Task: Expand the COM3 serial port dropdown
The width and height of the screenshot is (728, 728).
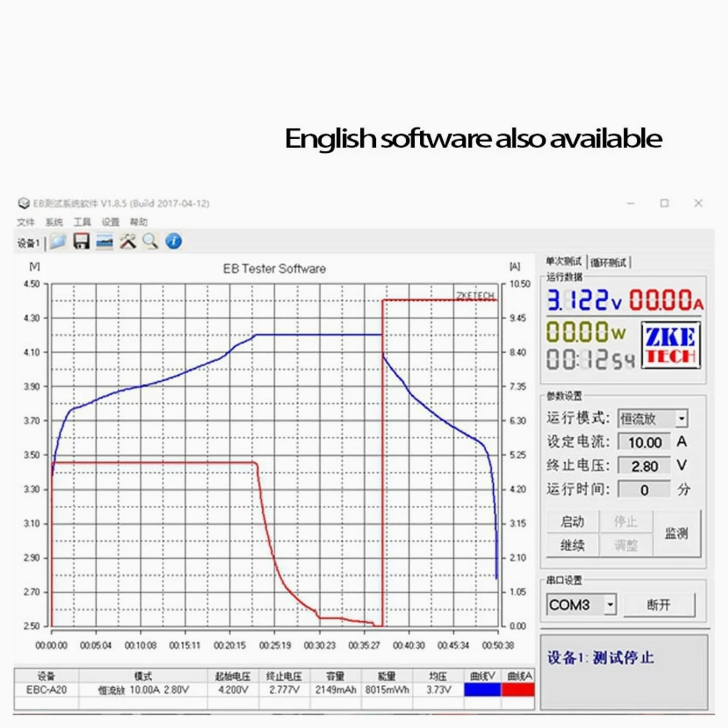Action: [609, 605]
